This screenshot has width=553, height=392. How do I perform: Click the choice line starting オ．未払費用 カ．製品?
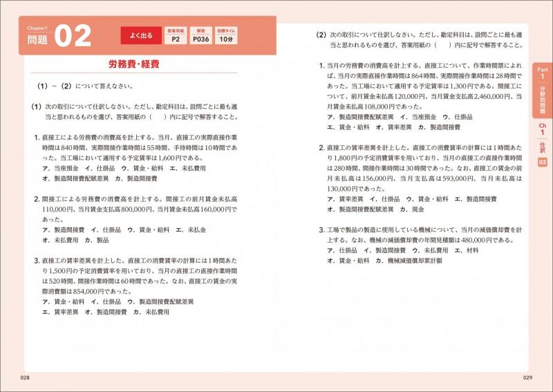pos(75,240)
